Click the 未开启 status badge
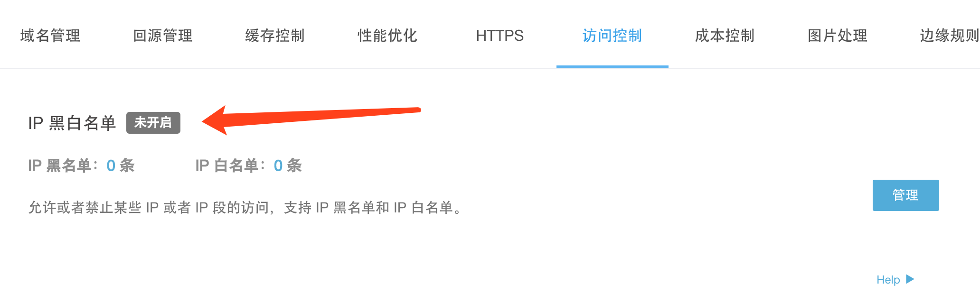The height and width of the screenshot is (294, 980). (153, 123)
